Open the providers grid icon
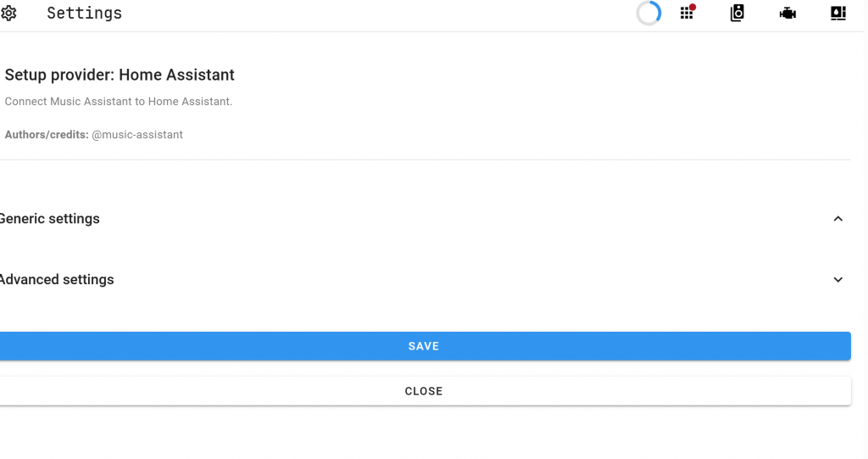This screenshot has width=868, height=459. (687, 14)
